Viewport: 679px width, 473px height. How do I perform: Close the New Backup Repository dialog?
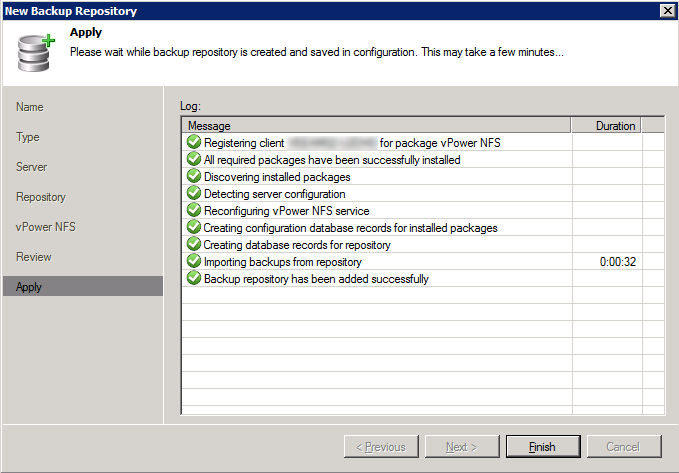pos(667,10)
